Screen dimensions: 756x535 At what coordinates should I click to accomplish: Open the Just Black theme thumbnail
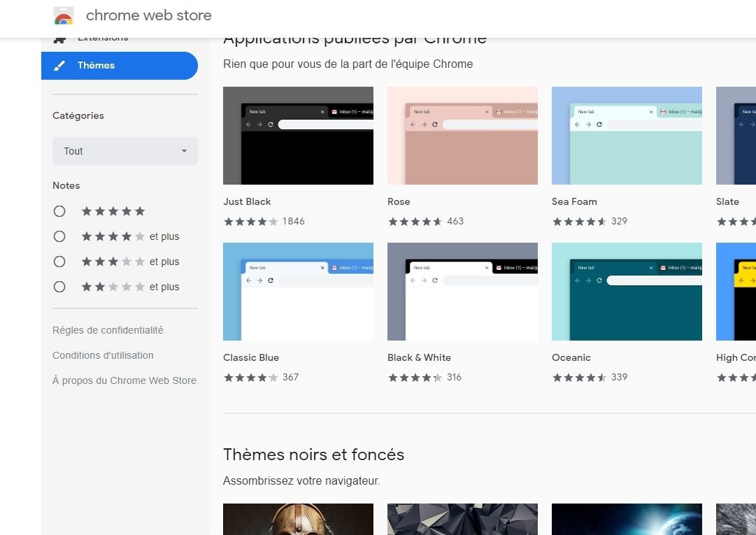(x=298, y=136)
